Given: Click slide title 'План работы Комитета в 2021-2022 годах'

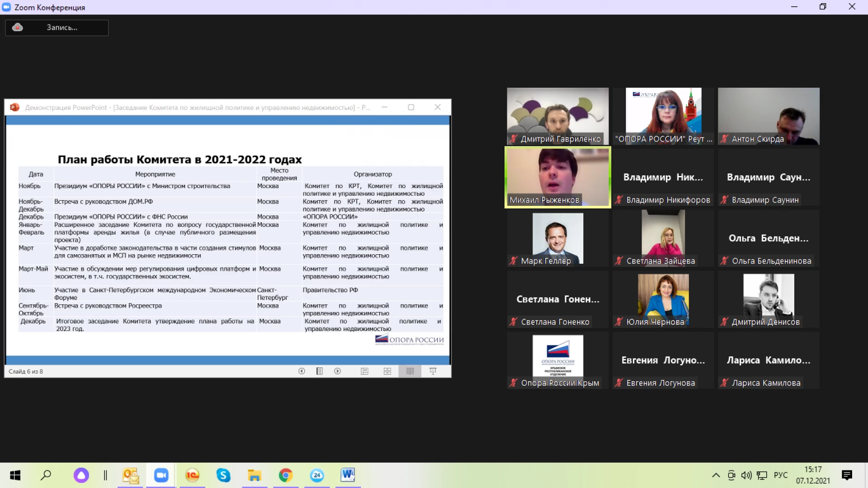Looking at the screenshot, I should coord(179,159).
